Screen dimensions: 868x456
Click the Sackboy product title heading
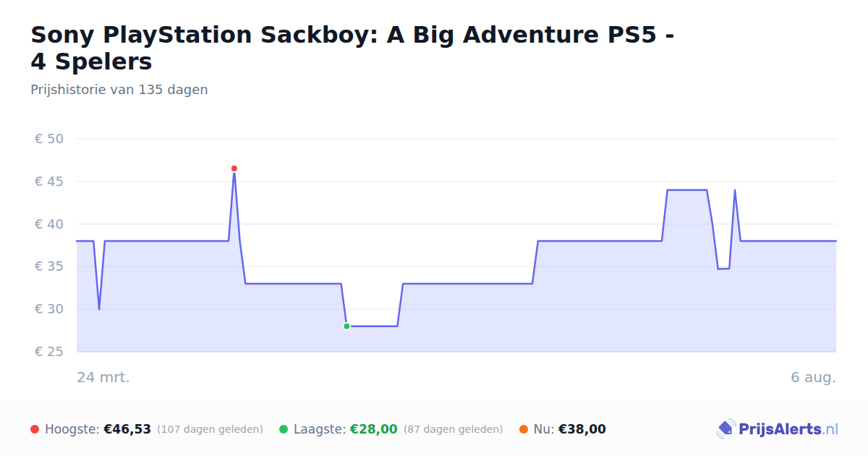tap(353, 48)
